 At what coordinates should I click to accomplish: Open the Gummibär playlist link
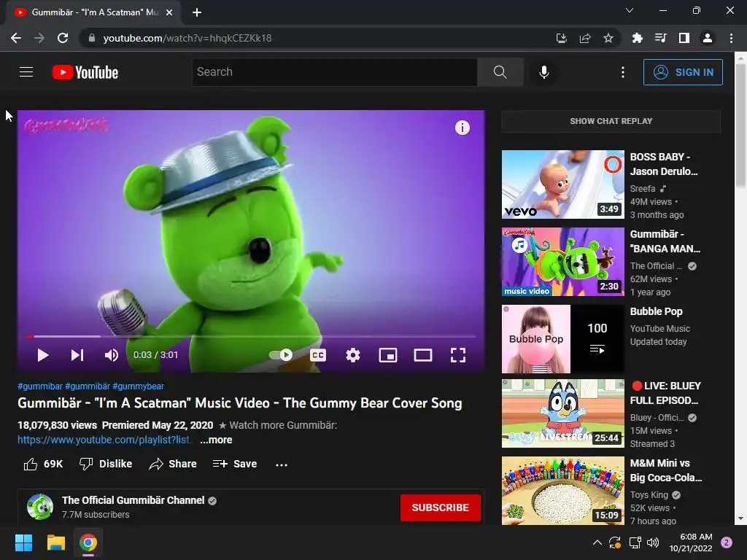pos(104,440)
